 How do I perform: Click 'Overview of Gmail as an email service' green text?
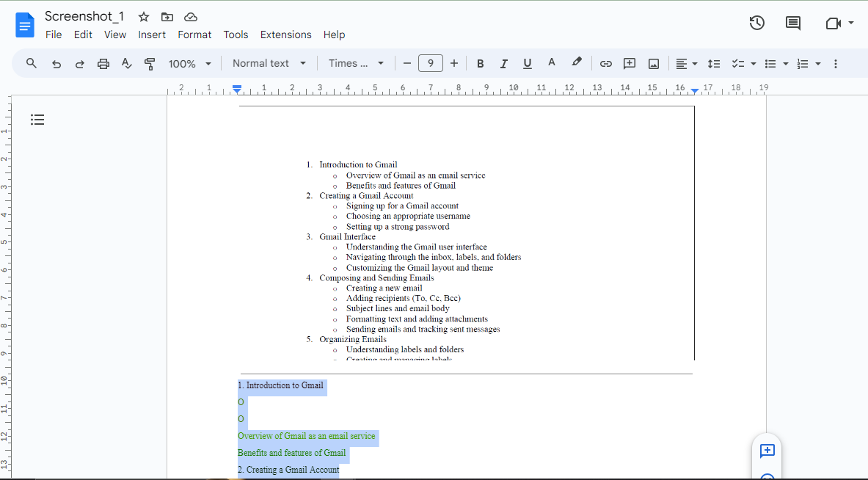[x=306, y=436]
